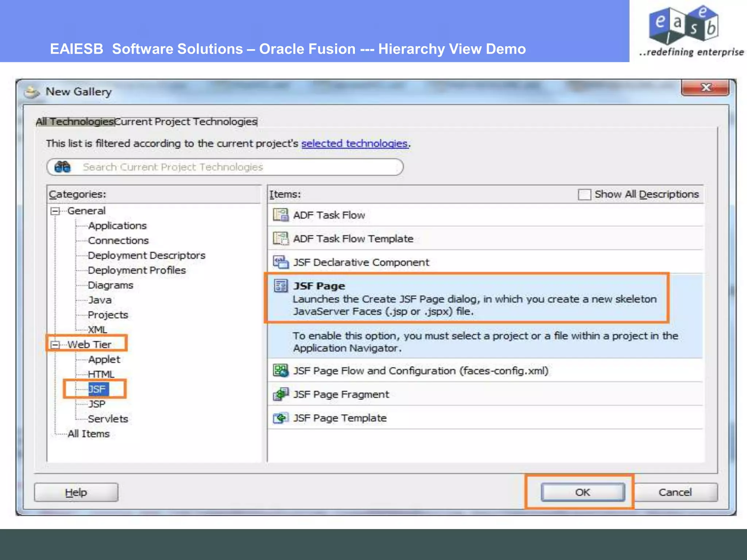Close the New Gallery dialog
Image resolution: width=747 pixels, height=560 pixels.
pyautogui.click(x=705, y=87)
